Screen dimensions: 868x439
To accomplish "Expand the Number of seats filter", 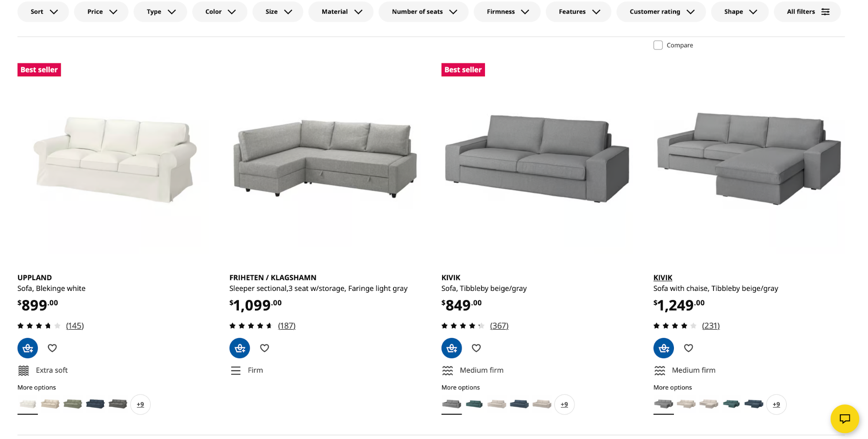I will coord(423,12).
